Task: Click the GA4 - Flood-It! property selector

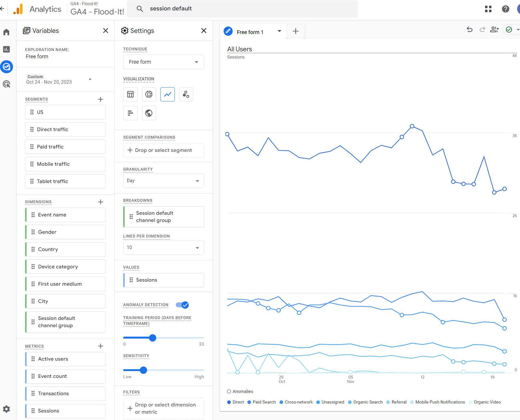Action: click(97, 9)
